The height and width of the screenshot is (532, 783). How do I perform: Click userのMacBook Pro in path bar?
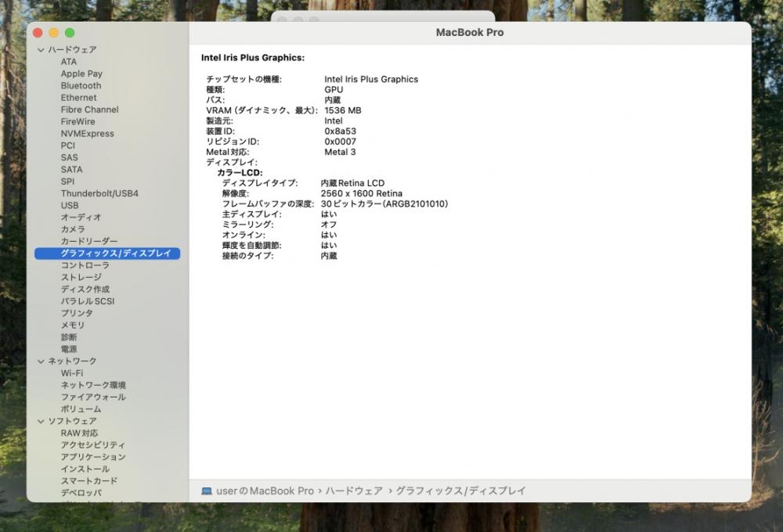(x=265, y=491)
